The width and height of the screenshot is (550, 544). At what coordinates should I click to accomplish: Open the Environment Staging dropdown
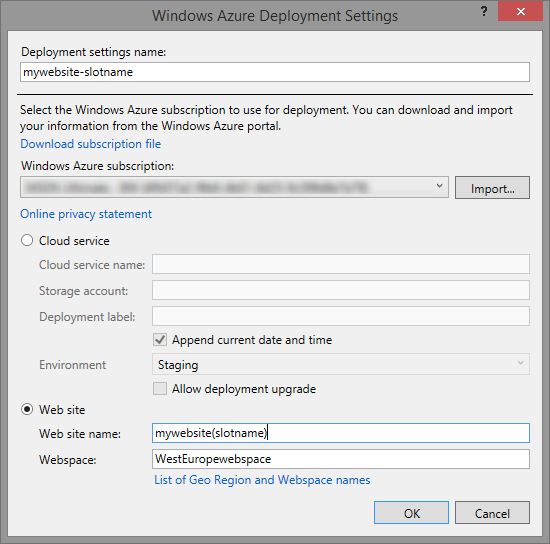(341, 364)
